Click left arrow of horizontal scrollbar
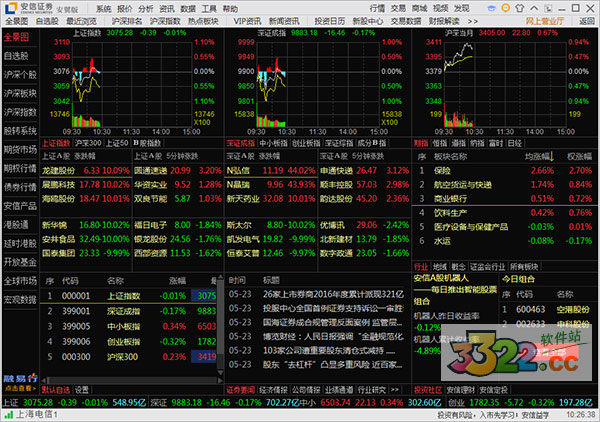 (44, 380)
